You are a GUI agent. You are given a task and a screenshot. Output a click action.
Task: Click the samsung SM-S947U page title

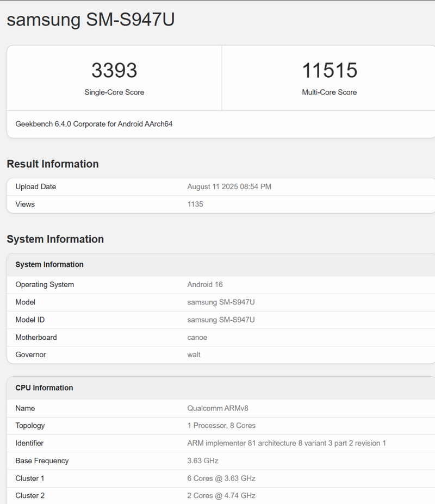[90, 20]
